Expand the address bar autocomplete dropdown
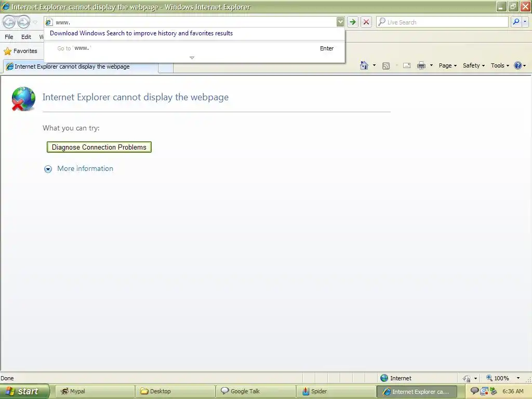The height and width of the screenshot is (399, 532). click(x=340, y=22)
